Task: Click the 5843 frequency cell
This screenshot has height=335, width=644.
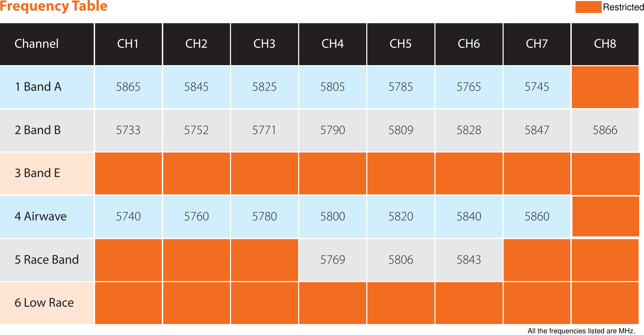Action: pyautogui.click(x=469, y=260)
